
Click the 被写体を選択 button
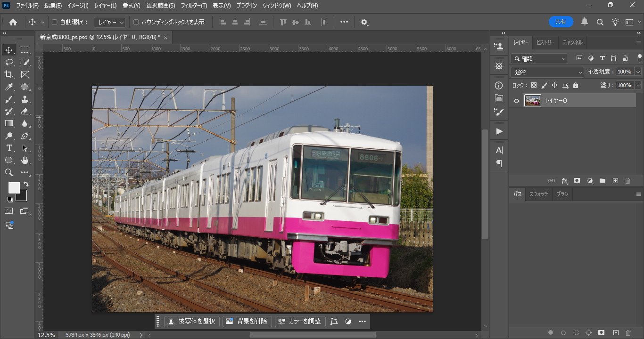click(x=191, y=321)
